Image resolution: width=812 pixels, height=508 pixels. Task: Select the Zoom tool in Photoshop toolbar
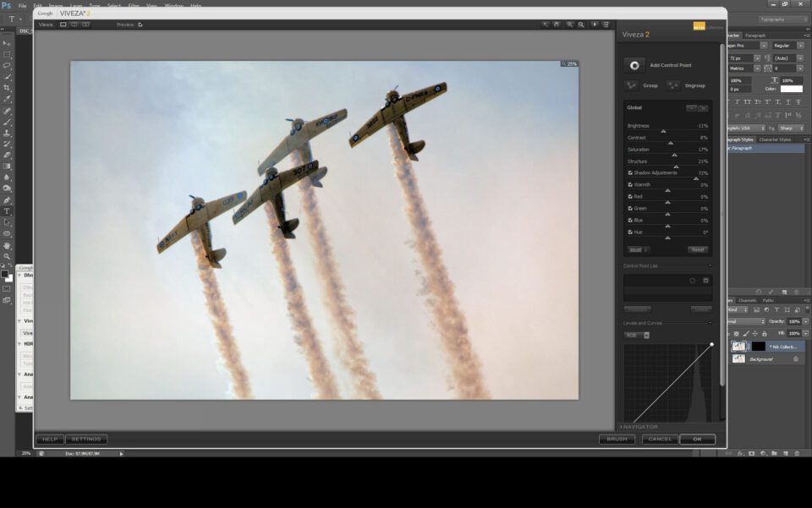pyautogui.click(x=7, y=257)
